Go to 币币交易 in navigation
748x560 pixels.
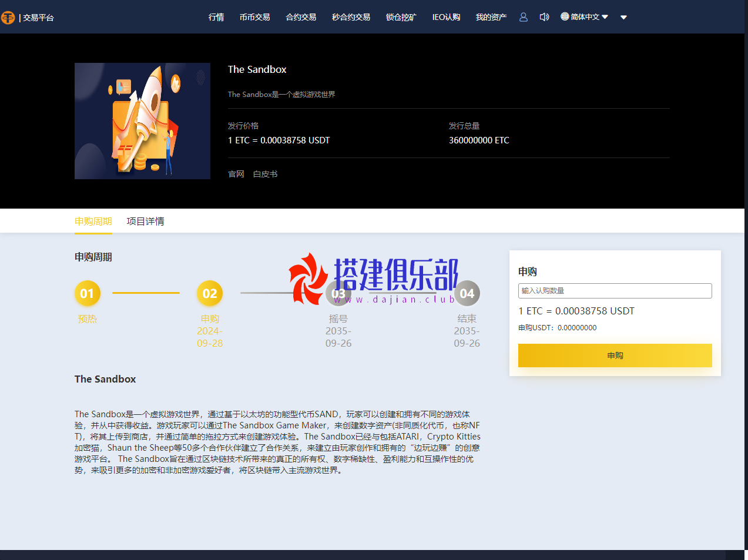(x=255, y=17)
